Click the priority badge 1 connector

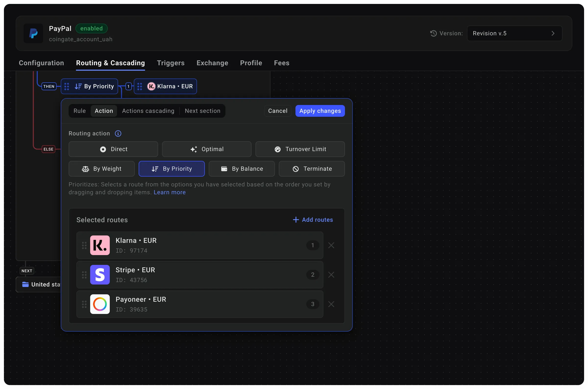coord(128,86)
